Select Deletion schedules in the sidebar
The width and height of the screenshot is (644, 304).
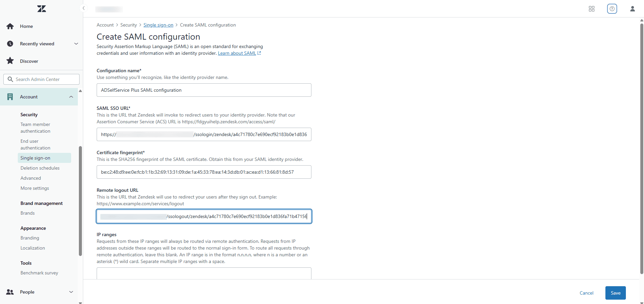40,168
